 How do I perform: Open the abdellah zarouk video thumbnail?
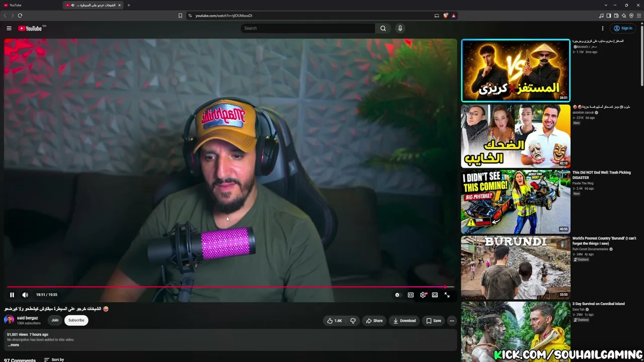point(516,136)
